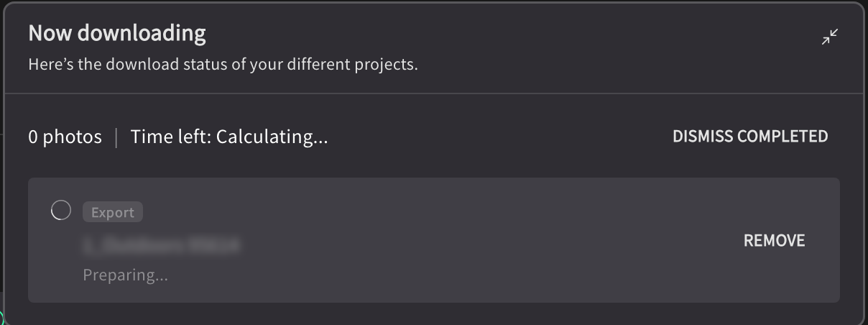Click the download status subtitle text
Image resolution: width=868 pixels, height=325 pixels.
tap(223, 65)
